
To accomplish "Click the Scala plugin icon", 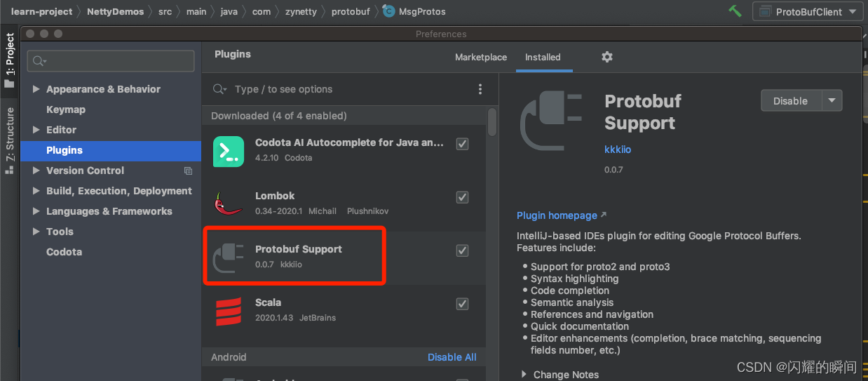I will [228, 310].
